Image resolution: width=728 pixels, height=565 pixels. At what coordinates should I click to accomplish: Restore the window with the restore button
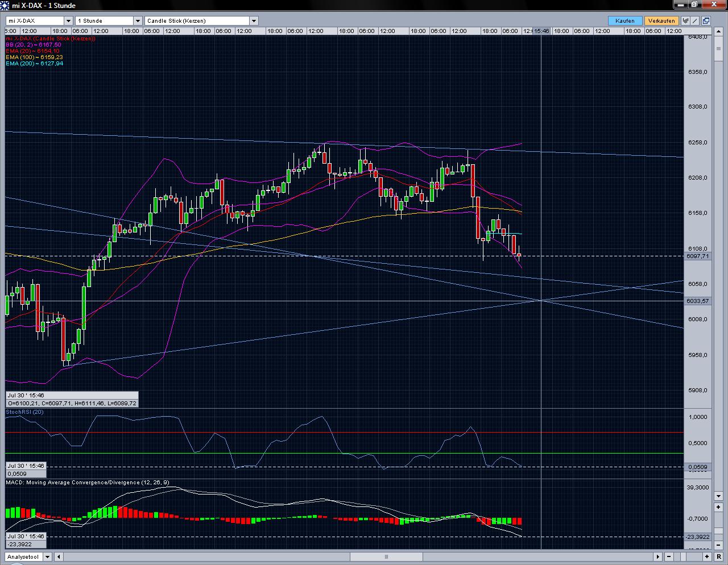694,4
